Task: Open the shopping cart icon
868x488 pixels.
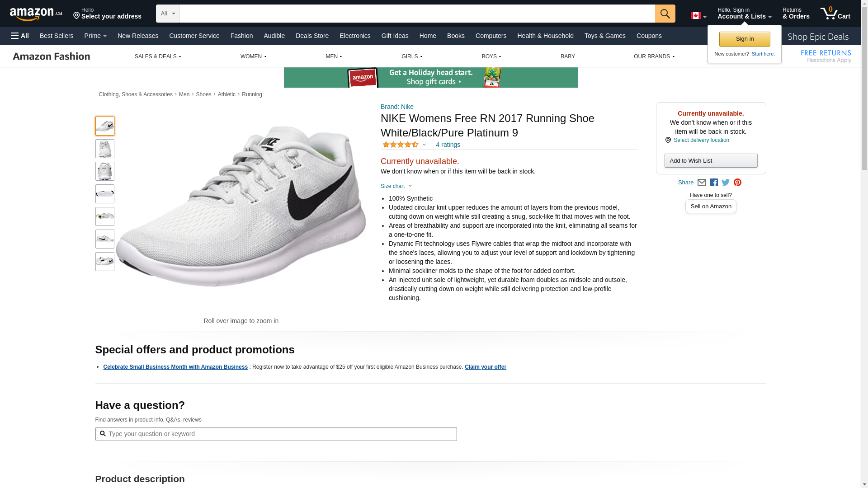Action: click(x=835, y=14)
